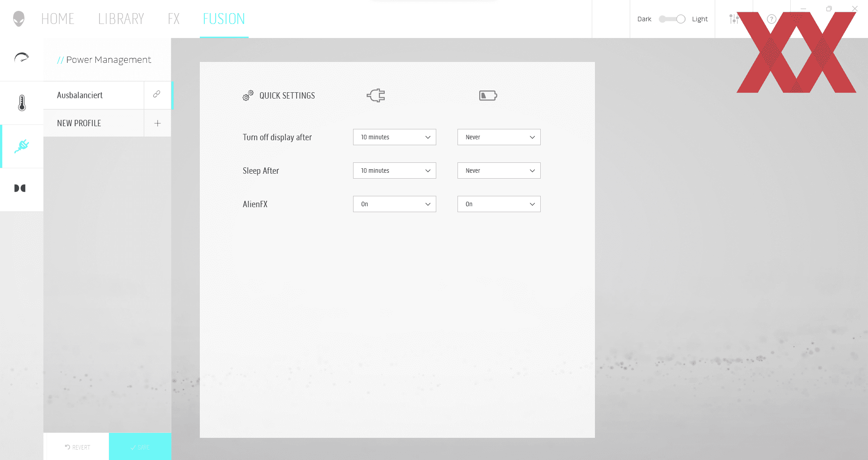Click the battery column icon
Screen dimensions: 868x460
coord(488,95)
